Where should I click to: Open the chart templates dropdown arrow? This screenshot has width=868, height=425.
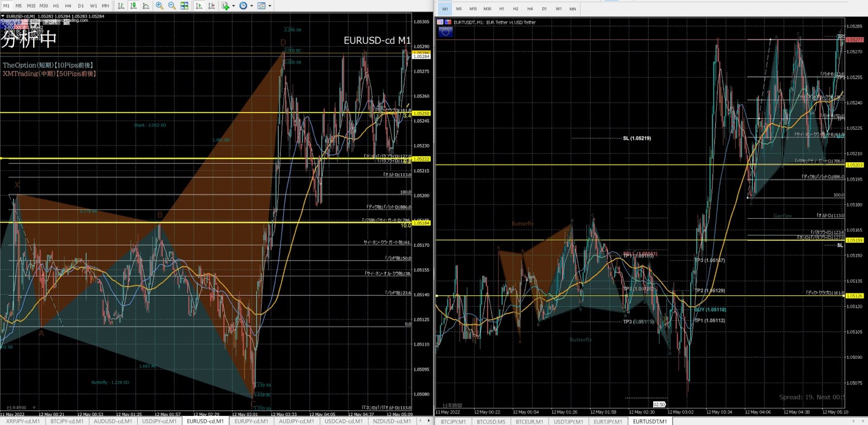click(270, 6)
